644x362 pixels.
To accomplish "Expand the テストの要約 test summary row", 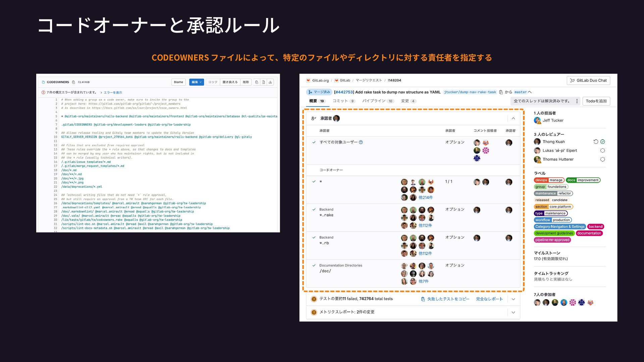I will pos(513,299).
